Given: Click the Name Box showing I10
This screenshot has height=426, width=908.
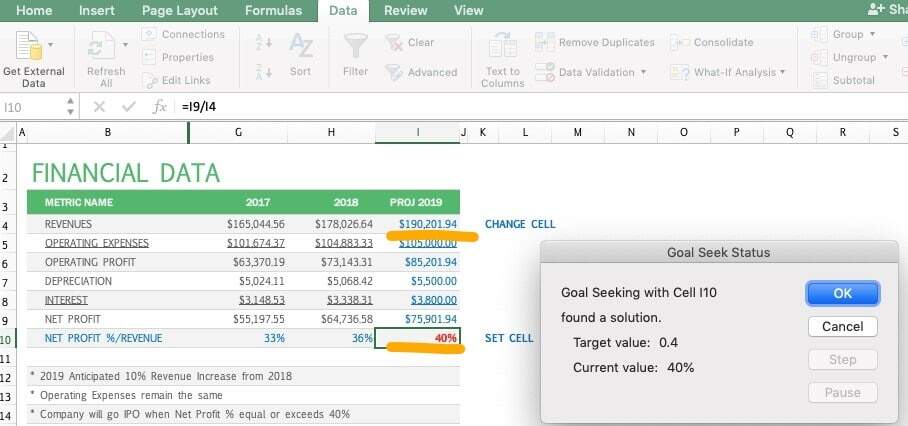Looking at the screenshot, I should (x=32, y=107).
